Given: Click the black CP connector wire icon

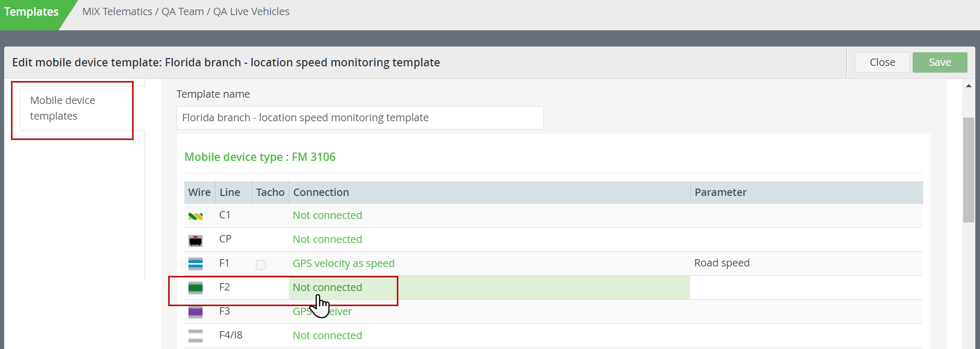Looking at the screenshot, I should tap(195, 240).
